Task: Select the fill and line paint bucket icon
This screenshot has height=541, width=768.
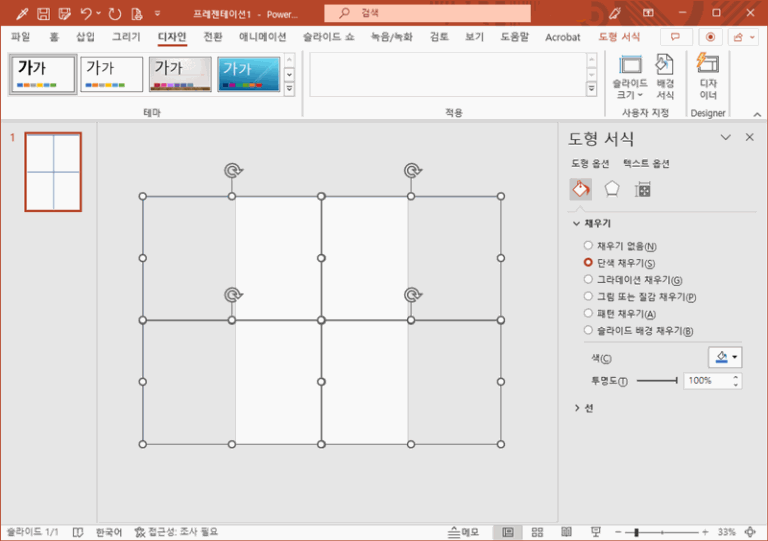Action: (x=581, y=189)
